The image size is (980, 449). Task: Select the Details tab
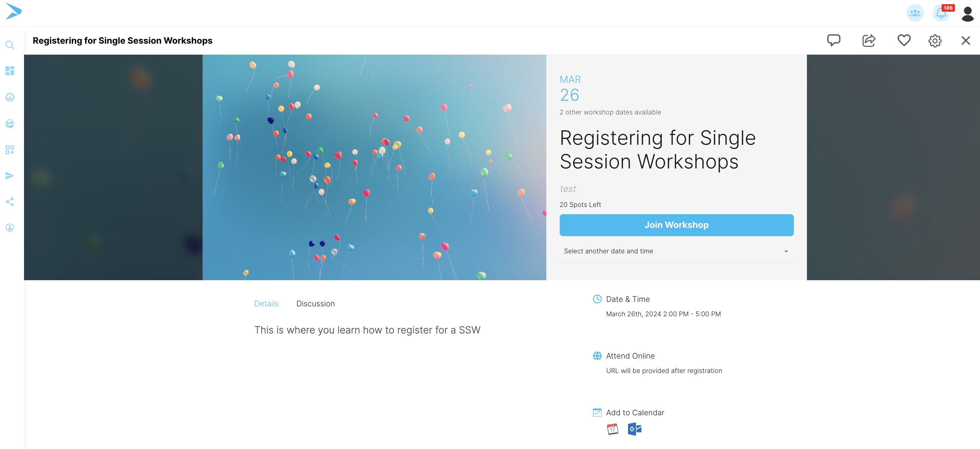[x=266, y=304]
